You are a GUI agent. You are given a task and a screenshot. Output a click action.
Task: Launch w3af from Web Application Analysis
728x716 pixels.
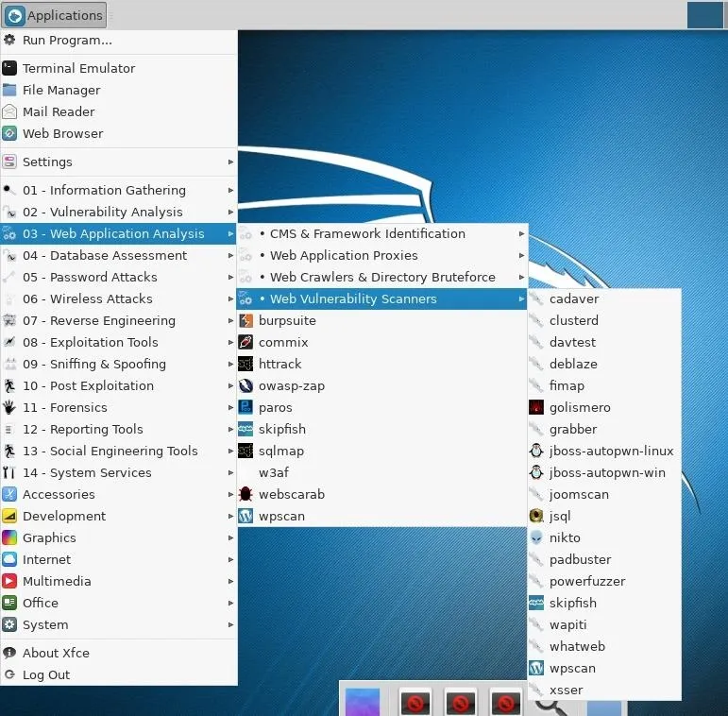coord(381,472)
